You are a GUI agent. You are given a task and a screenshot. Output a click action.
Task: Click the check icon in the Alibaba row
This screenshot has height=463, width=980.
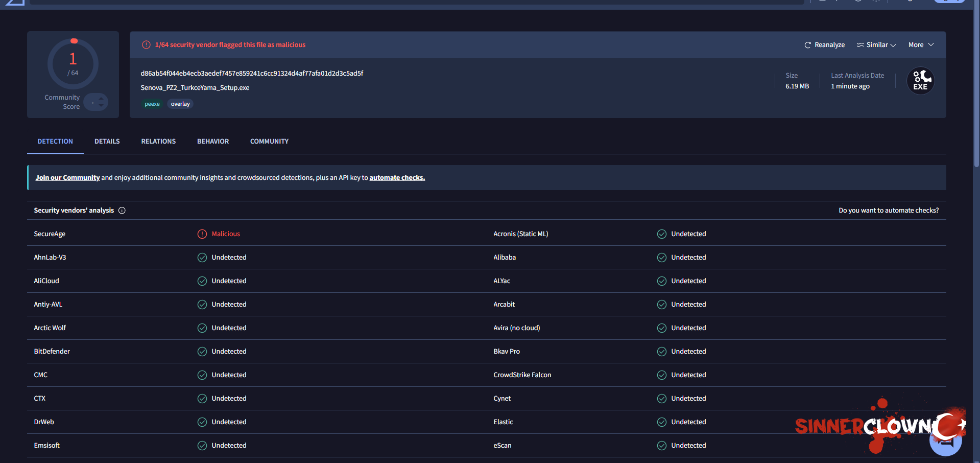(662, 258)
